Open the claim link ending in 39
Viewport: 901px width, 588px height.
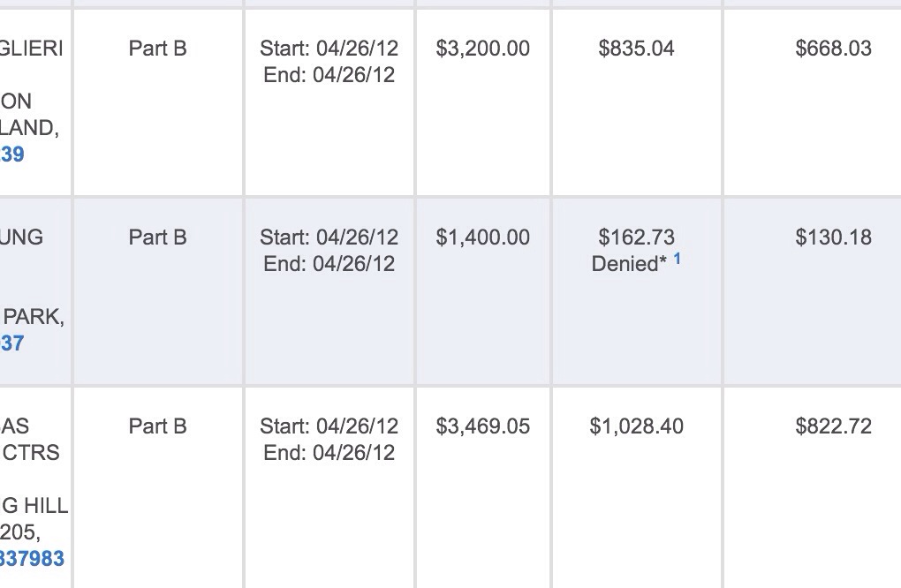[x=12, y=155]
